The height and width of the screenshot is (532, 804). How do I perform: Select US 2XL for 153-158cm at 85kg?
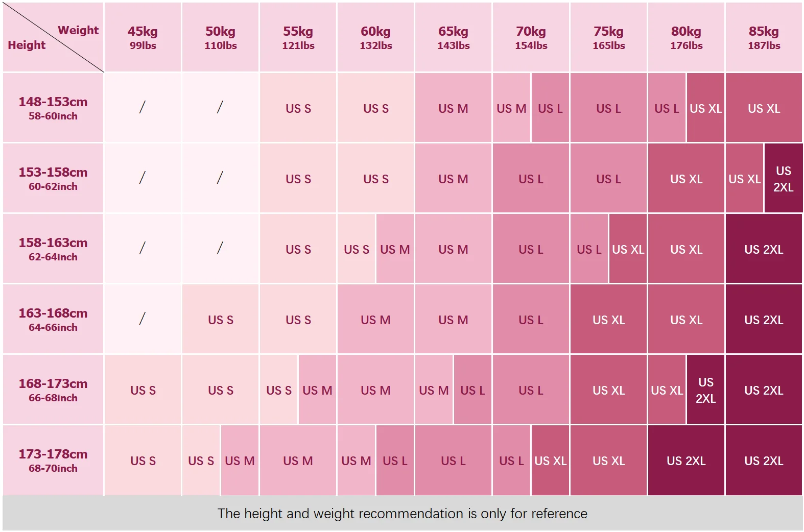pos(783,178)
